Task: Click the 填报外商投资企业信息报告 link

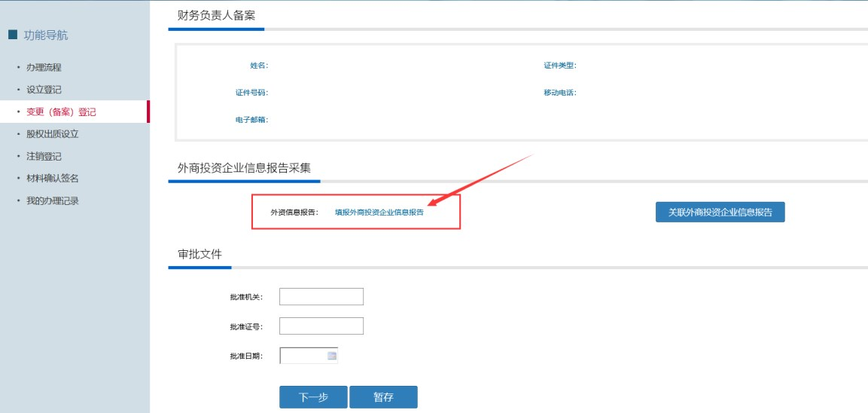Action: 379,213
